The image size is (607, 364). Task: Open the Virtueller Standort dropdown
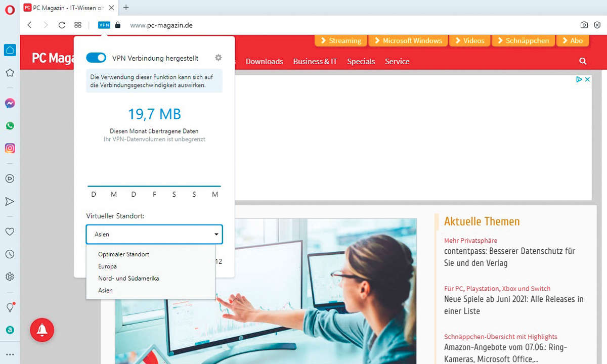point(154,234)
